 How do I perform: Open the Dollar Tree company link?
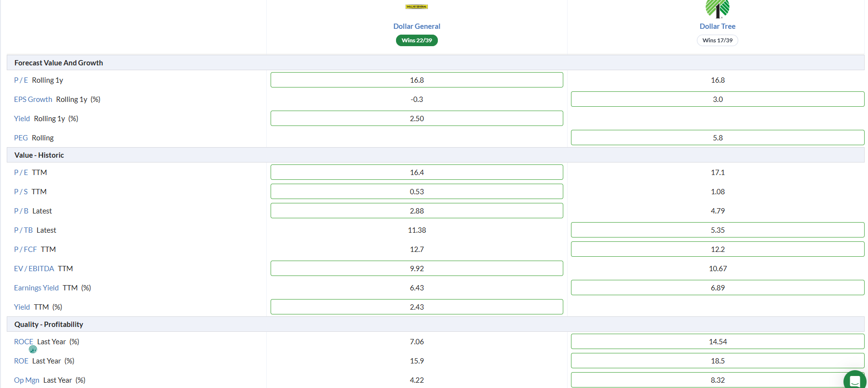718,26
